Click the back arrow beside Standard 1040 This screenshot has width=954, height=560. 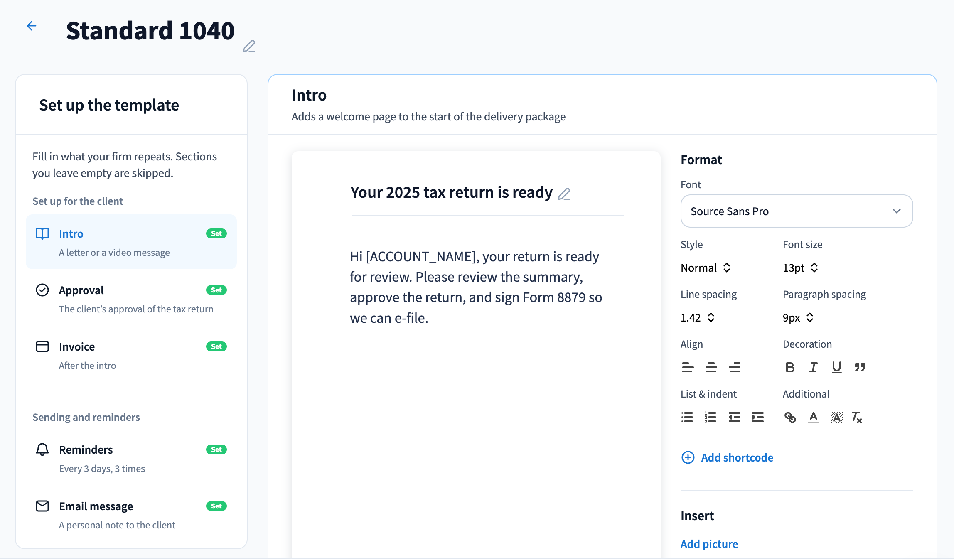coord(32,26)
